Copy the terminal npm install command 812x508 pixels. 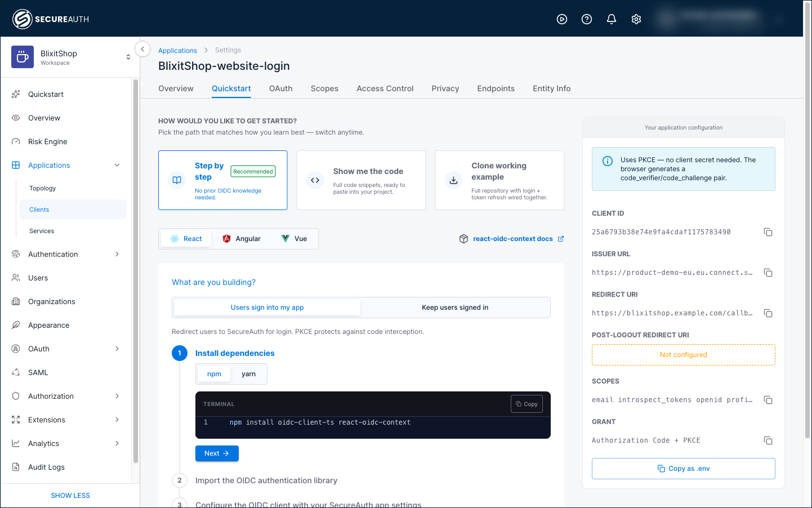point(527,404)
